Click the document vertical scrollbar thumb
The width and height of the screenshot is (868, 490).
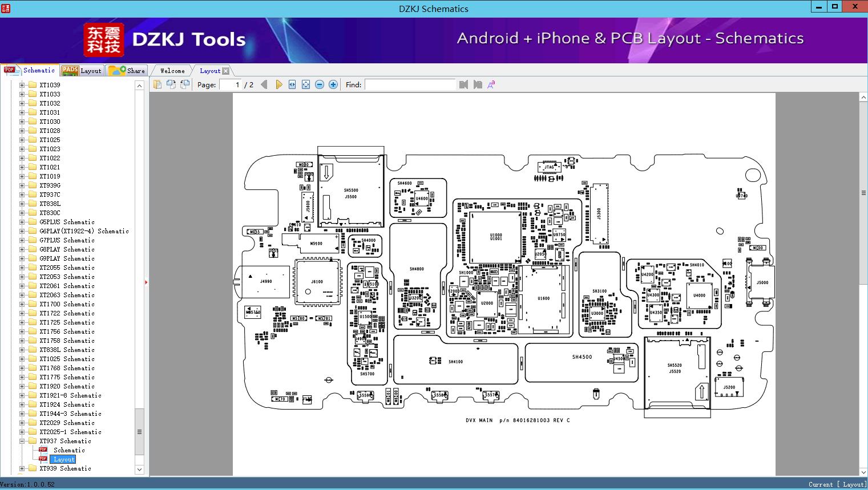pyautogui.click(x=863, y=193)
